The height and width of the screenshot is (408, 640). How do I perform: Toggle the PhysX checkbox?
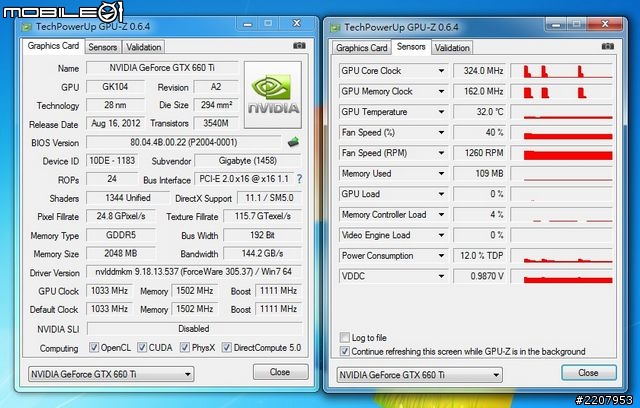[x=184, y=347]
